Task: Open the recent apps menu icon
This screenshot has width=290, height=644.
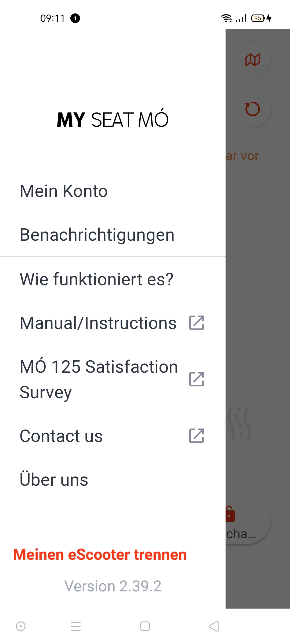Action: coord(76,626)
